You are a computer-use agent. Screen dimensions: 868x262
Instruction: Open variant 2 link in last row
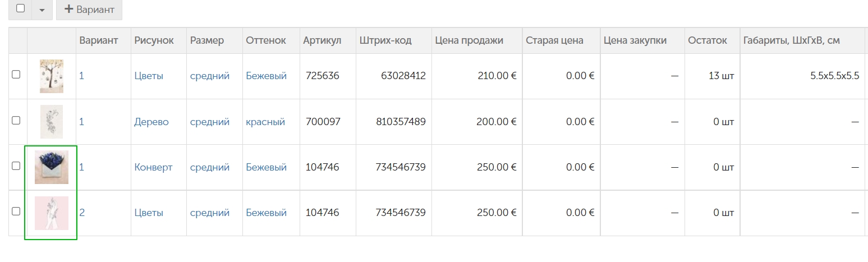tap(82, 213)
